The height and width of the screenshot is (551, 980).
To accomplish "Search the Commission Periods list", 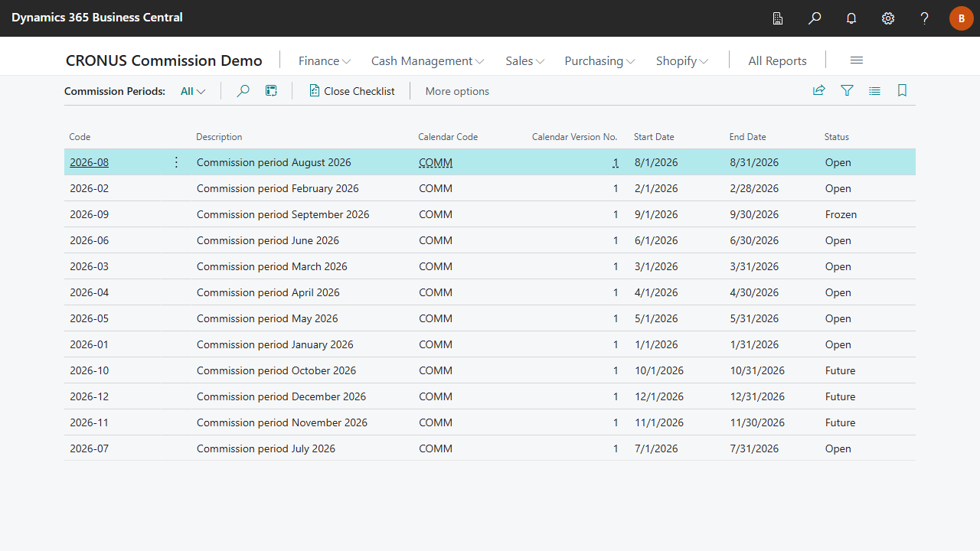I will (243, 91).
